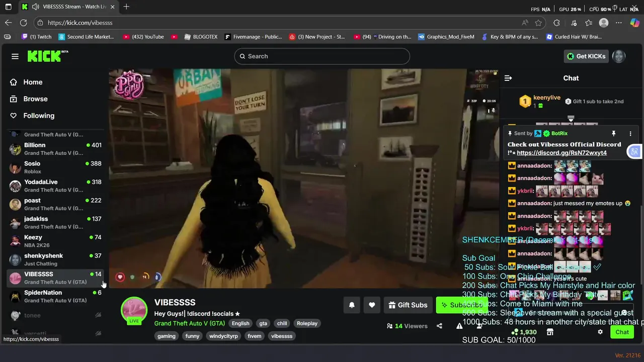Select the vibessss tag
The height and width of the screenshot is (362, 644).
(x=282, y=336)
